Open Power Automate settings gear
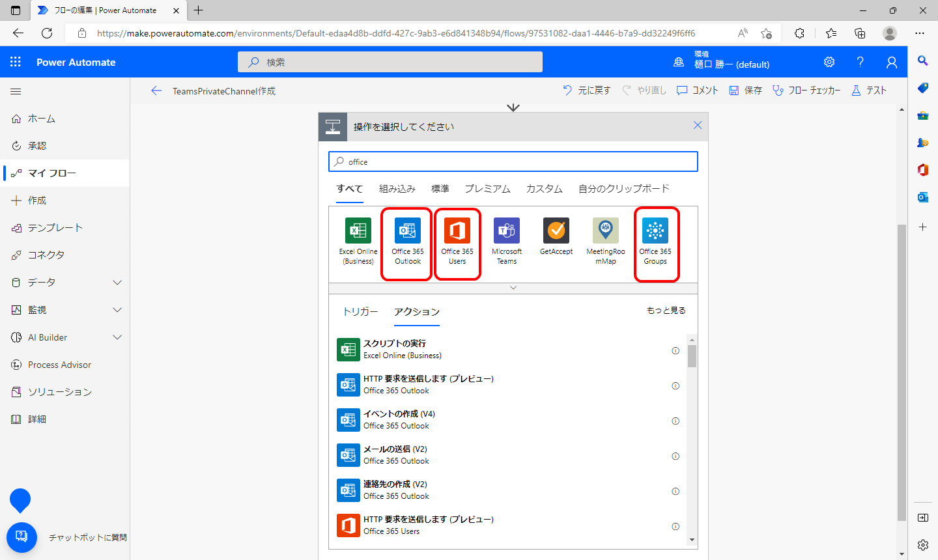 829,62
